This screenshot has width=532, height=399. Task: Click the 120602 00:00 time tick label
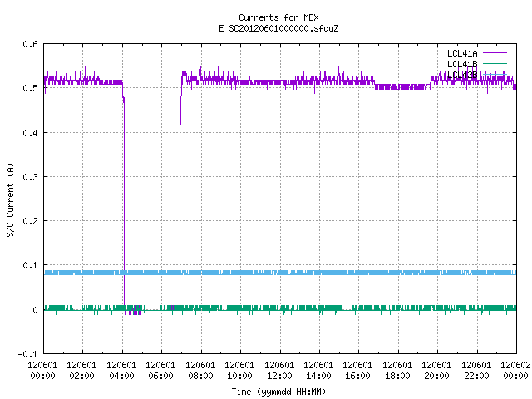click(515, 371)
